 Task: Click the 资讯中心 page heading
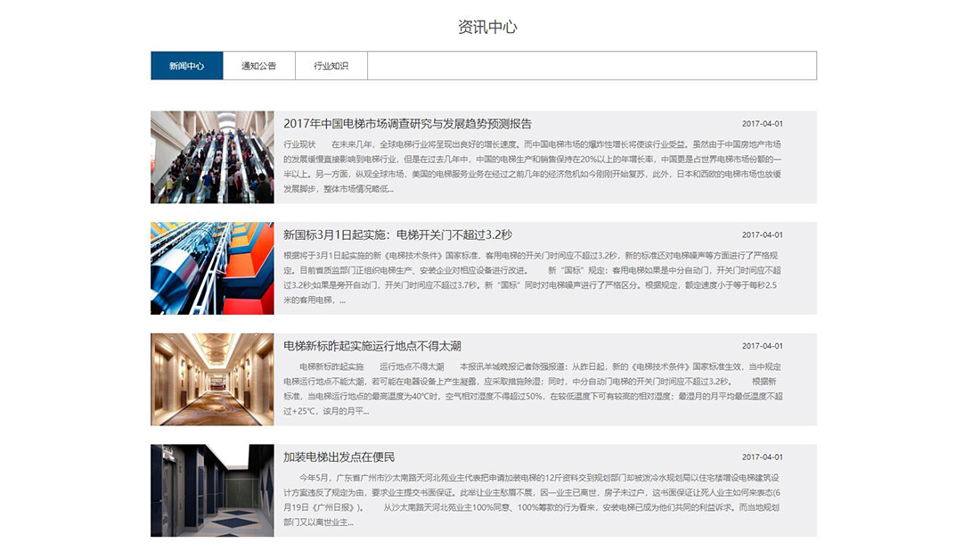(487, 27)
